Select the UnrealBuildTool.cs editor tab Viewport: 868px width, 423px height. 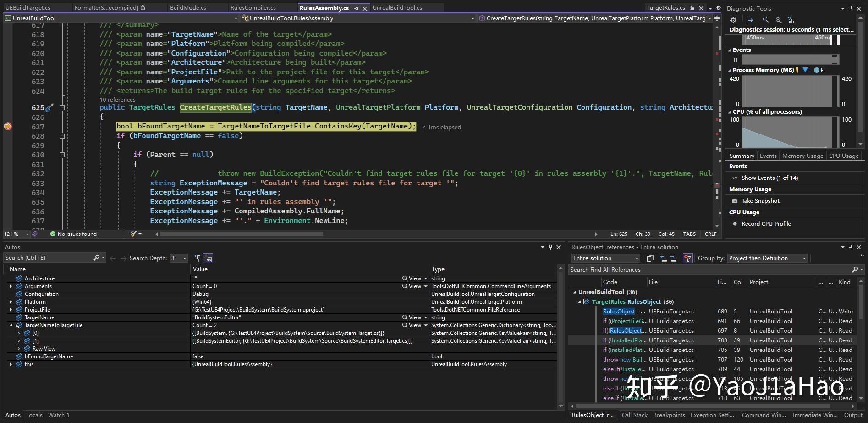tap(398, 7)
